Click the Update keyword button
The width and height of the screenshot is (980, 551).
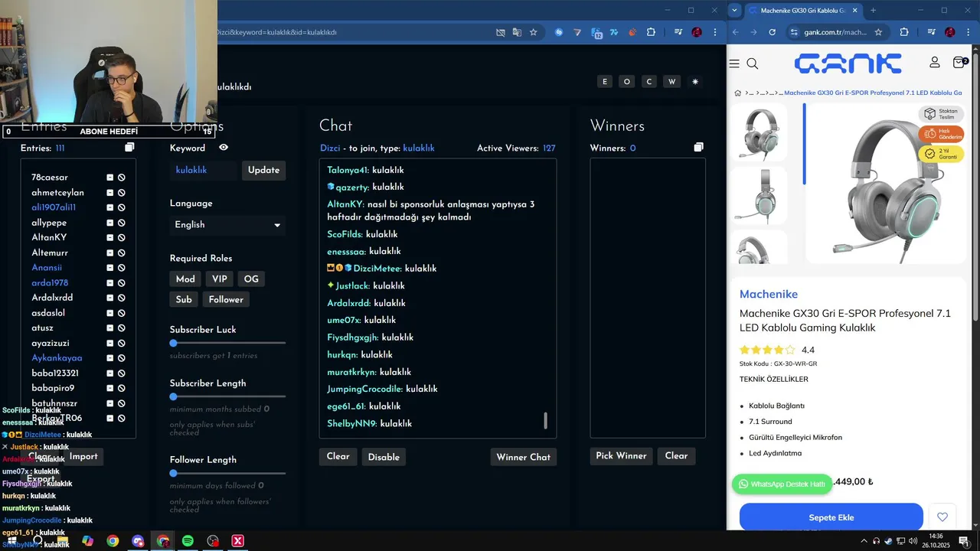click(x=263, y=170)
